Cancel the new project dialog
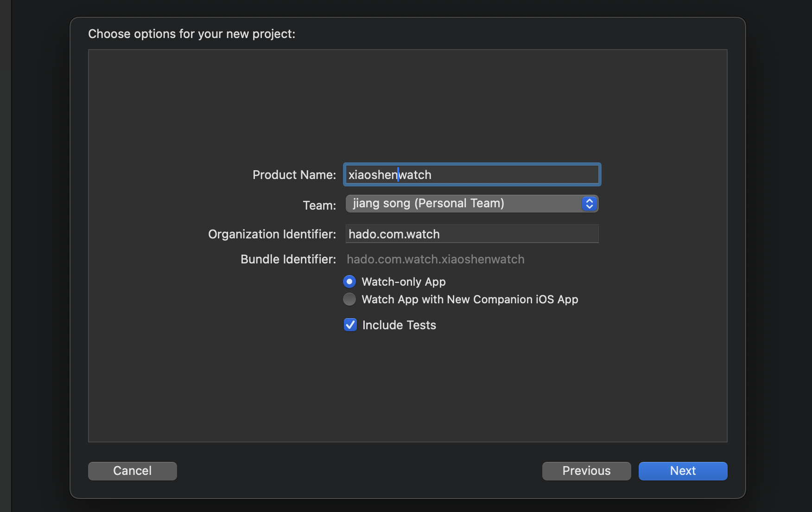Image resolution: width=812 pixels, height=512 pixels. pos(133,471)
